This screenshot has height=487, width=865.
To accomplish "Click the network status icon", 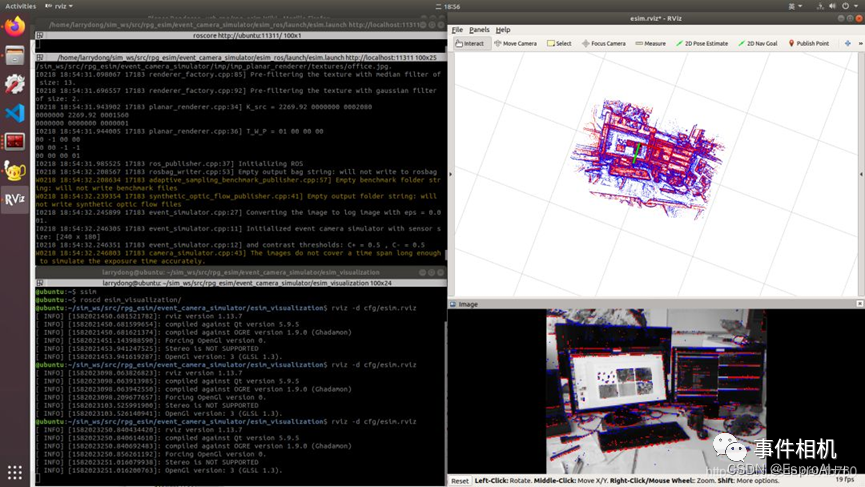I will pos(820,6).
